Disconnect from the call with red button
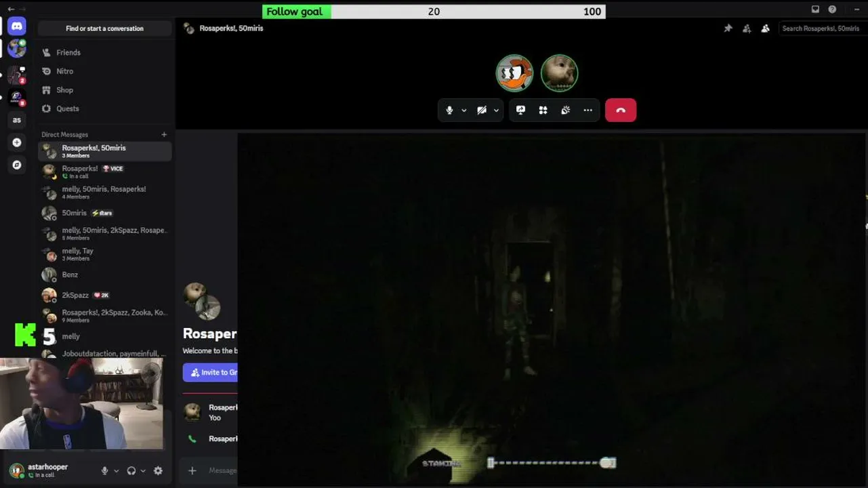This screenshot has width=868, height=488. click(x=621, y=110)
